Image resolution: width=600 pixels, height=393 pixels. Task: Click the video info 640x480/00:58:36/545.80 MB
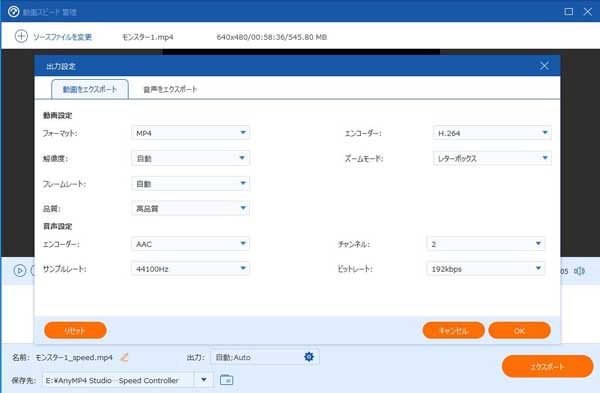pyautogui.click(x=271, y=37)
